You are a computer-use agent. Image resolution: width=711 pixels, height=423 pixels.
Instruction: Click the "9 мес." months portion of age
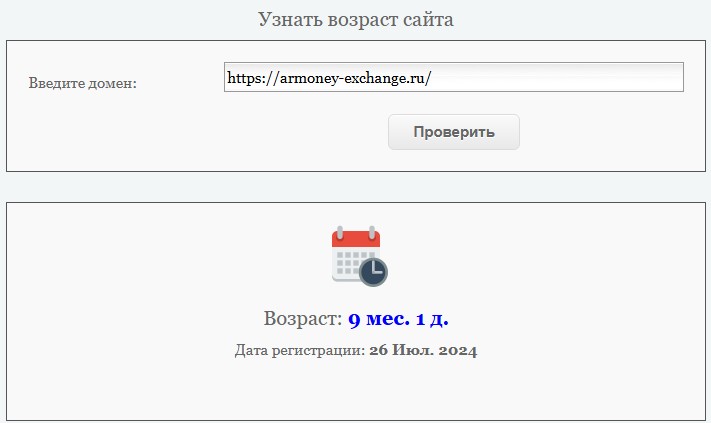click(379, 319)
